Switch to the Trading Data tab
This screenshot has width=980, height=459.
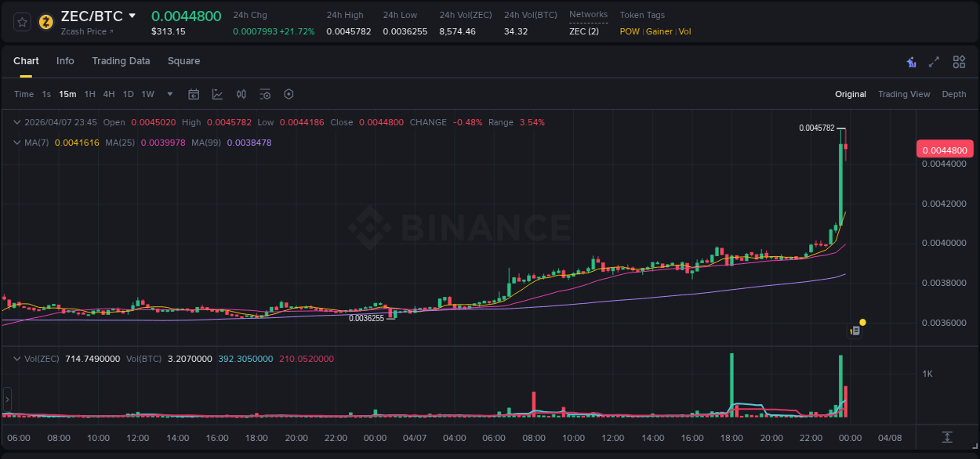point(121,61)
